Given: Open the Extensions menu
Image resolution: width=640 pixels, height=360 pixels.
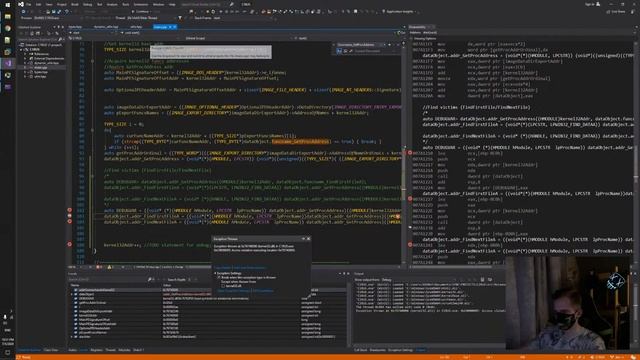Looking at the screenshot, I should coord(141,4).
